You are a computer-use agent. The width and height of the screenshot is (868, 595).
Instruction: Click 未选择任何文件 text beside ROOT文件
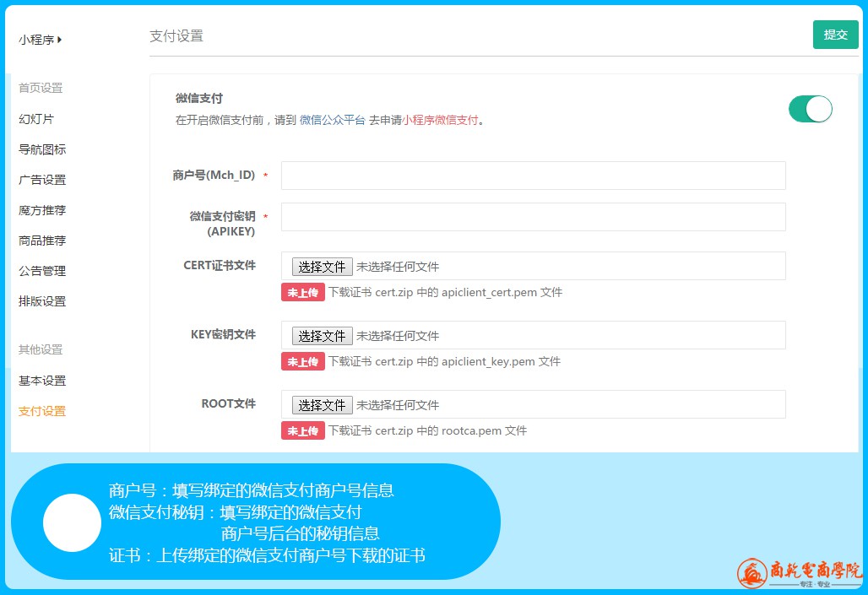click(398, 405)
